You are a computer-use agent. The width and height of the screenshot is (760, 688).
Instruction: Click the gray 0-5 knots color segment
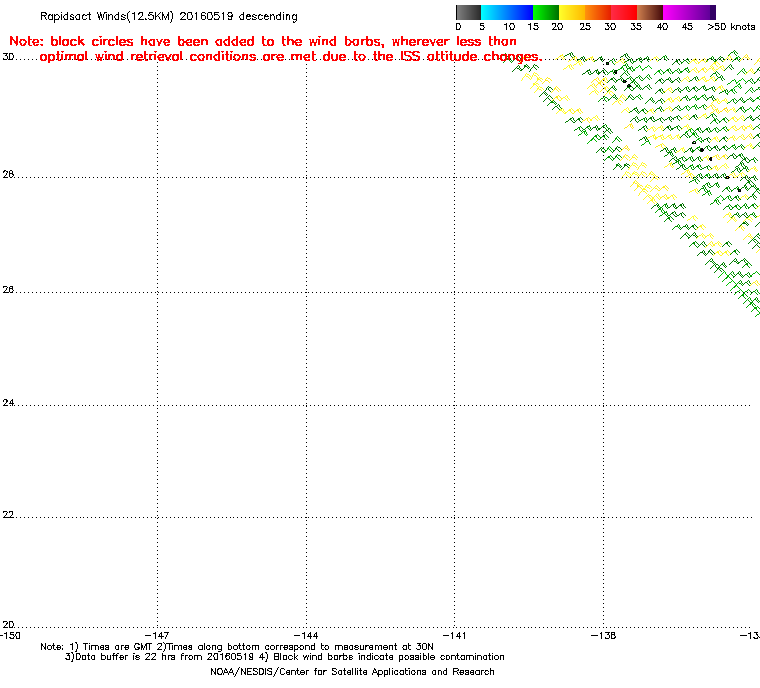click(468, 12)
